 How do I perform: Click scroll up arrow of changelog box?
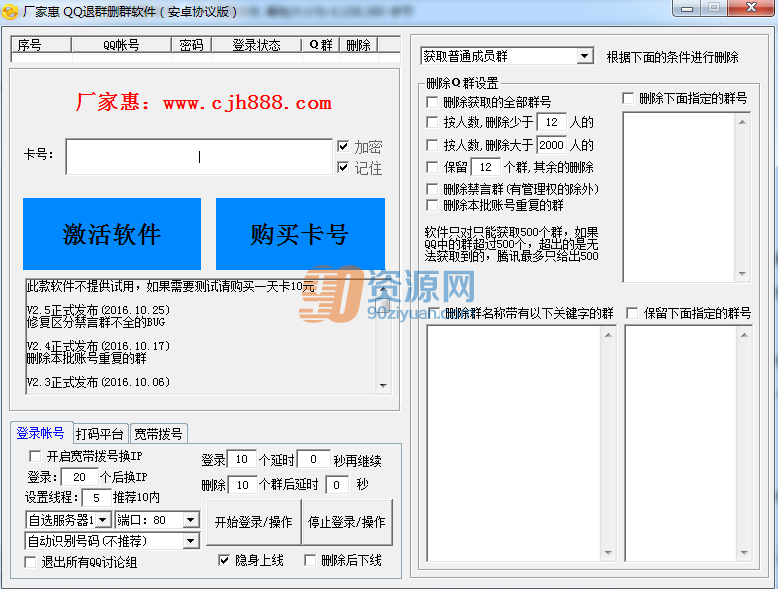tap(383, 289)
